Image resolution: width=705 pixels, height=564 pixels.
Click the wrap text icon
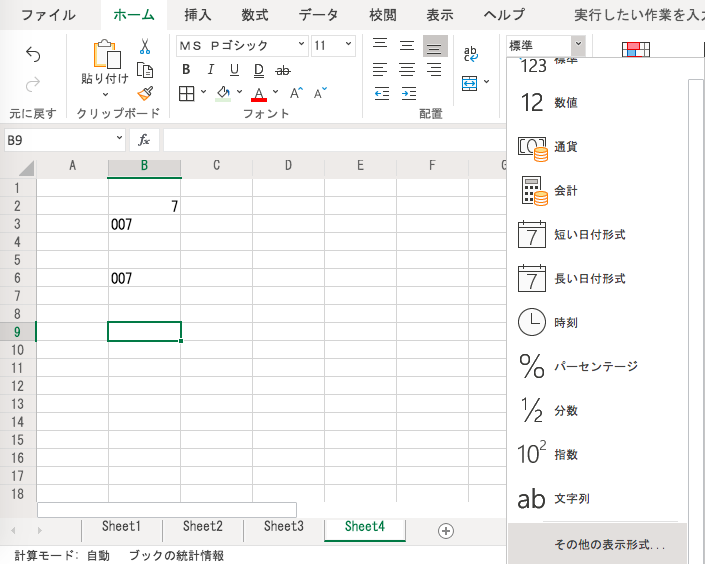click(471, 54)
